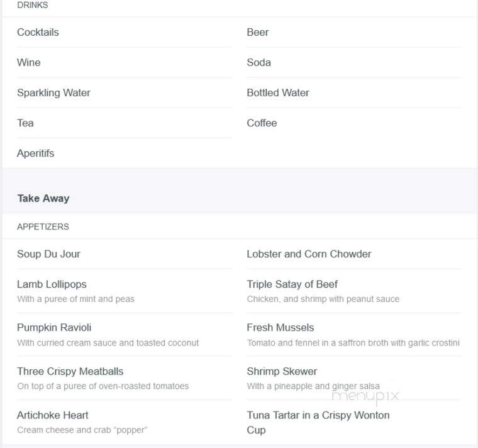Select Three Crispy Meatballs

pos(70,371)
